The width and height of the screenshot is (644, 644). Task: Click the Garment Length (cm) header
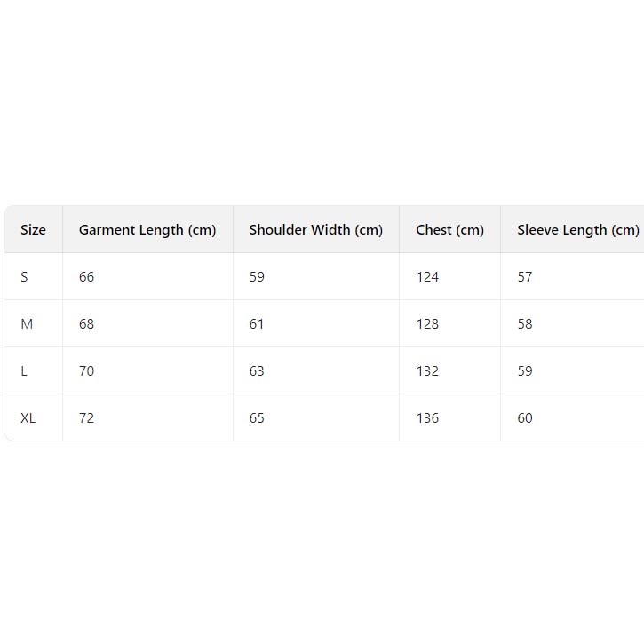pos(147,230)
